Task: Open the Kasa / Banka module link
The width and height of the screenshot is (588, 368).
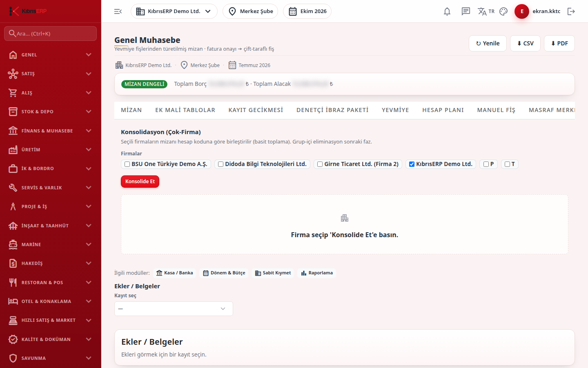Action: [x=174, y=273]
